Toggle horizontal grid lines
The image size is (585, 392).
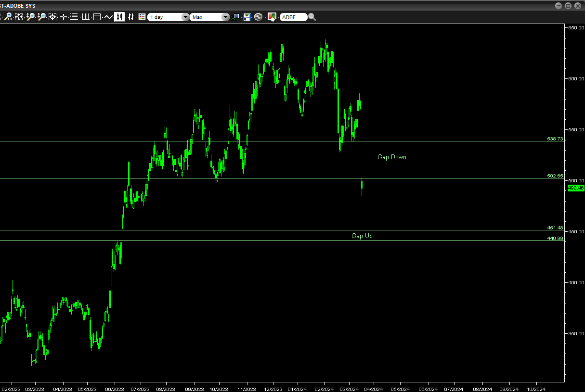click(x=74, y=17)
